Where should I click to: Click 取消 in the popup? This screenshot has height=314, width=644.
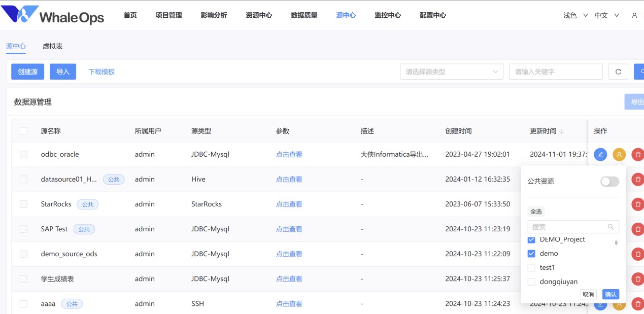click(588, 294)
